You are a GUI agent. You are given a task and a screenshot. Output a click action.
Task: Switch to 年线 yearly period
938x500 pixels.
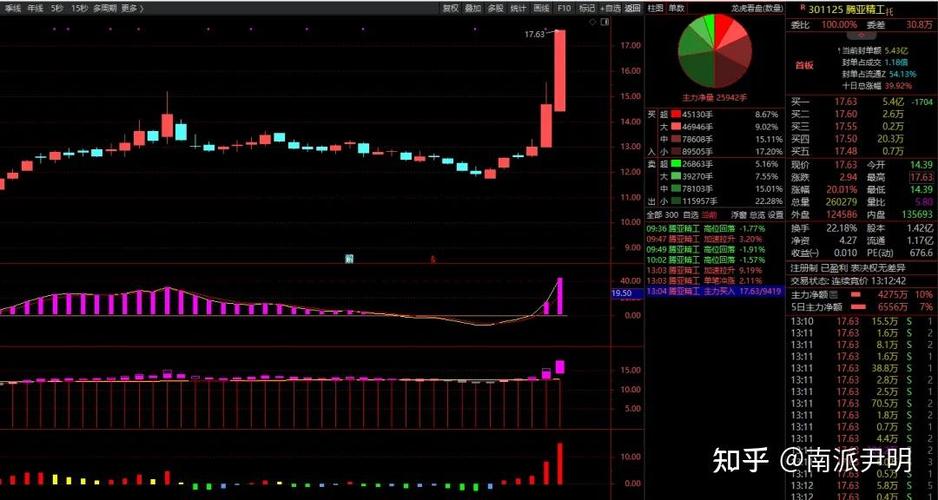click(x=35, y=8)
